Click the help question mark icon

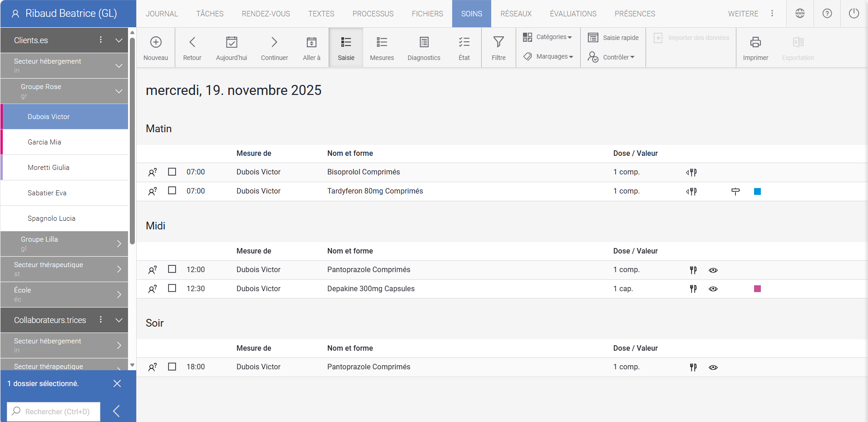click(827, 14)
